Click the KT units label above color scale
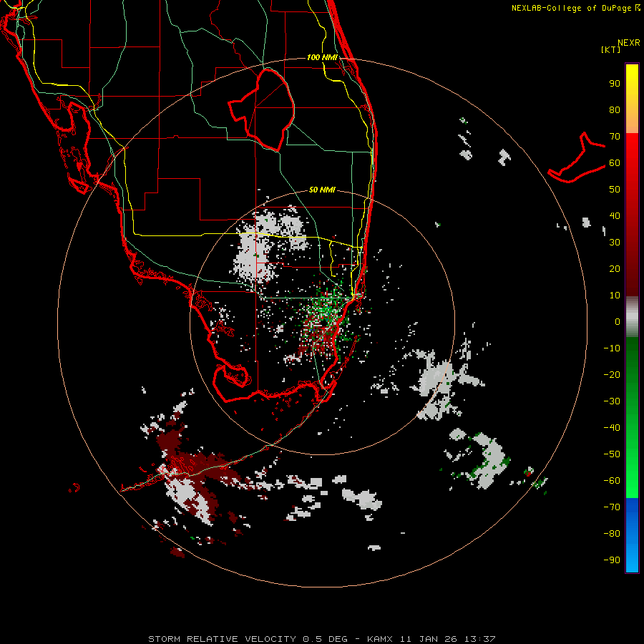The image size is (644, 644). (611, 49)
